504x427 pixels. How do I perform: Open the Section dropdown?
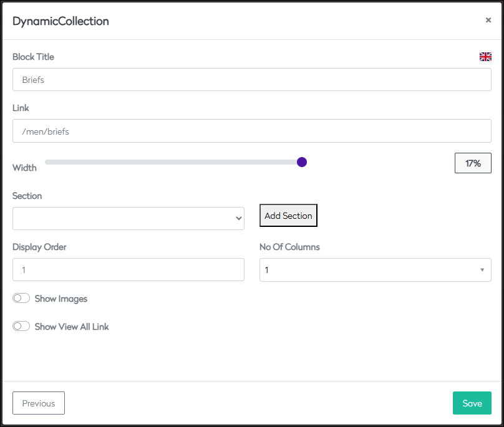(128, 218)
